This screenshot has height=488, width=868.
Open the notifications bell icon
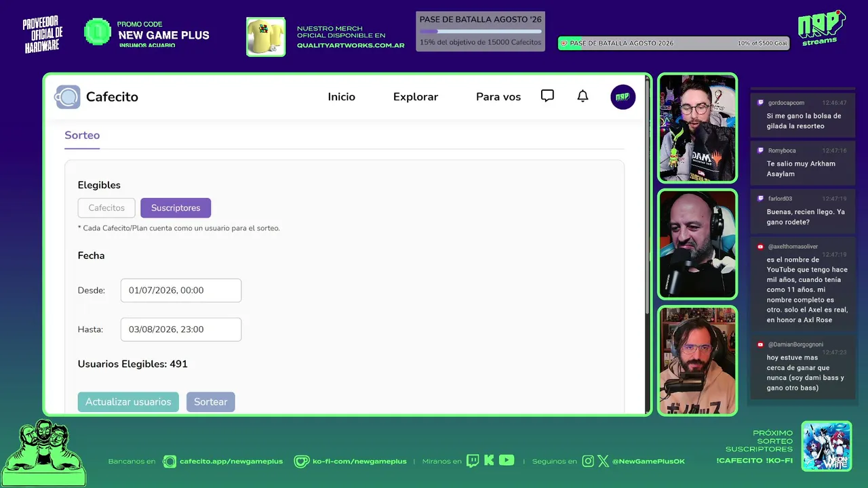(x=583, y=96)
